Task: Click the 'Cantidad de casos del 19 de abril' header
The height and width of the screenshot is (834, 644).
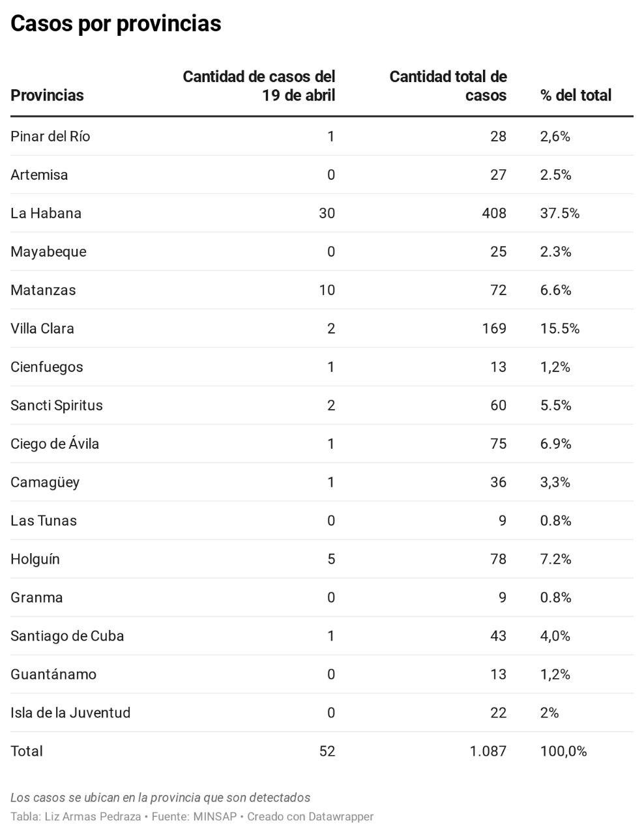Action: pyautogui.click(x=259, y=86)
